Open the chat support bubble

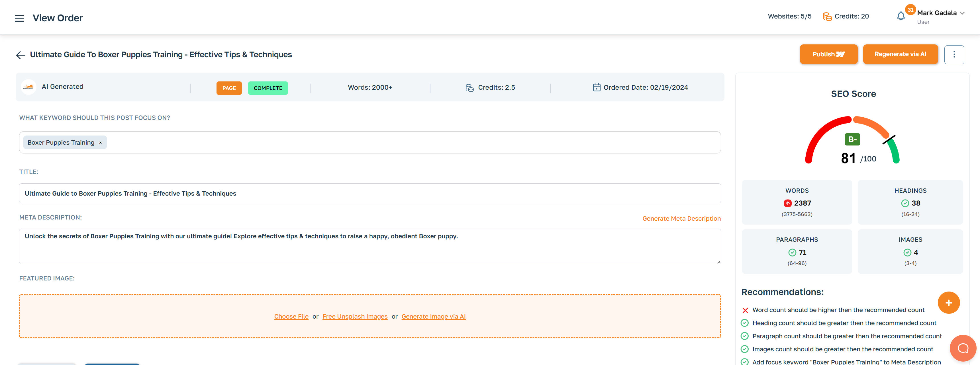click(x=963, y=348)
